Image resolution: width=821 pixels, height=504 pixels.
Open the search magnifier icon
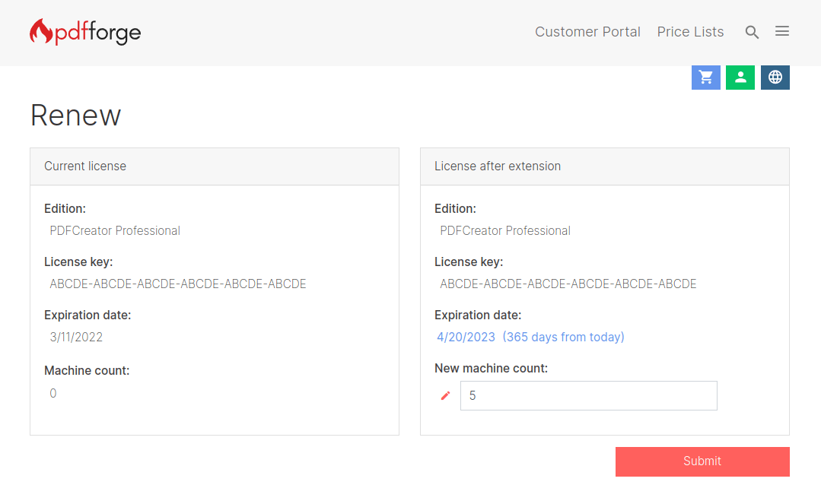[x=752, y=32]
